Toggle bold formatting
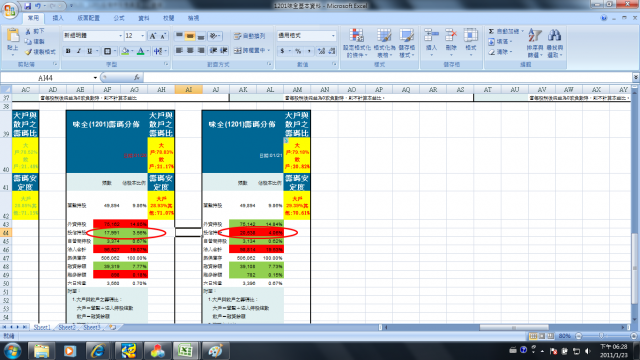The width and height of the screenshot is (640, 360). pyautogui.click(x=68, y=51)
